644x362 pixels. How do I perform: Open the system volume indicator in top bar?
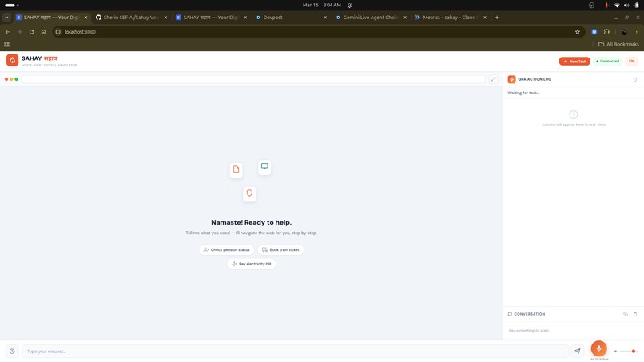click(x=626, y=6)
